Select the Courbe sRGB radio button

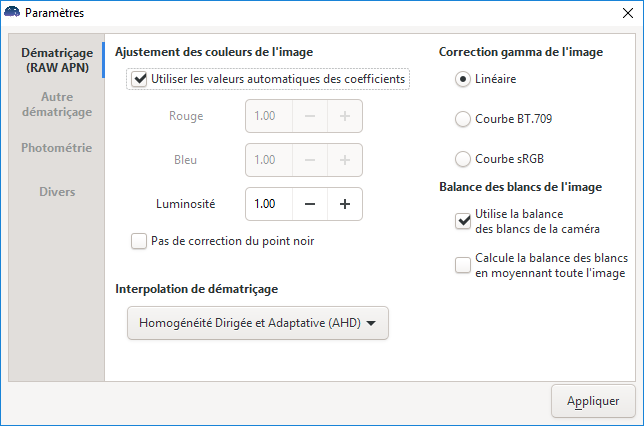click(x=463, y=159)
